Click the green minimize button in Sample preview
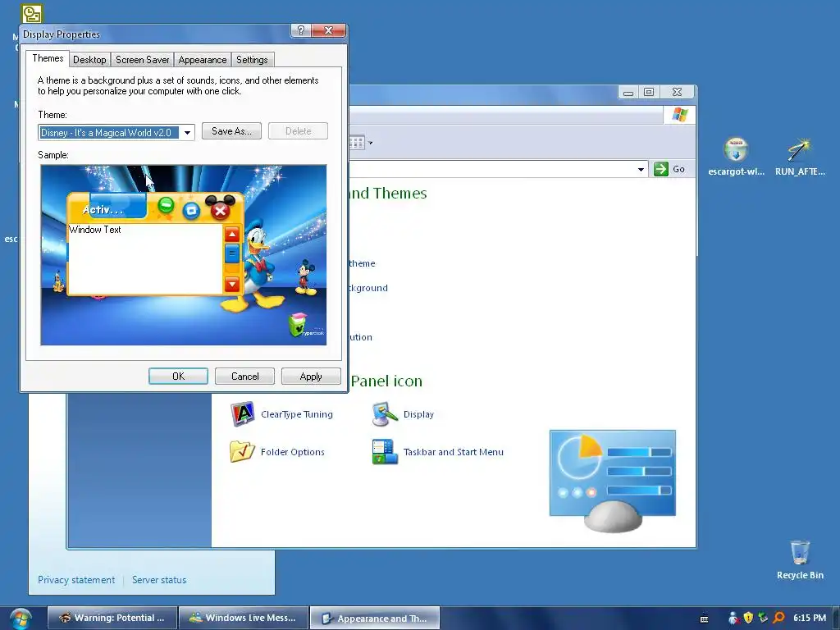 (166, 204)
